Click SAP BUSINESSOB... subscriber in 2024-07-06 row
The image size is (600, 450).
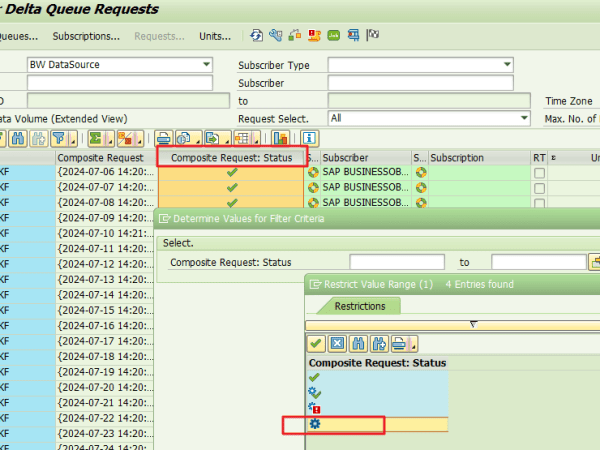[365, 172]
